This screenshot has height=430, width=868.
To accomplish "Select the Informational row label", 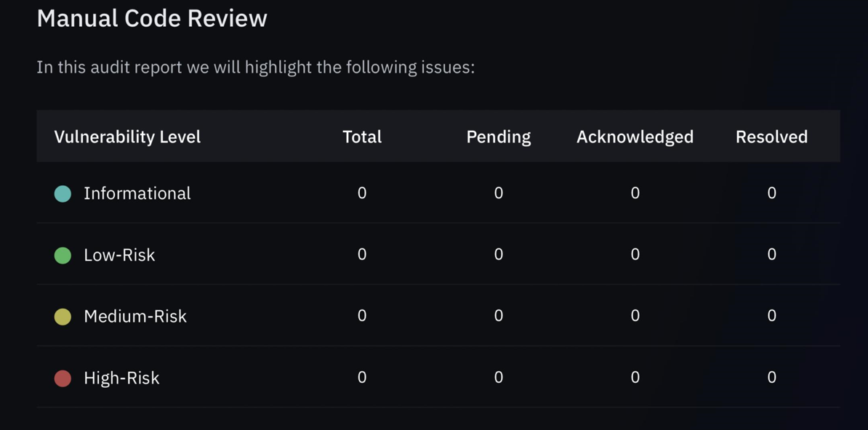I will click(137, 193).
